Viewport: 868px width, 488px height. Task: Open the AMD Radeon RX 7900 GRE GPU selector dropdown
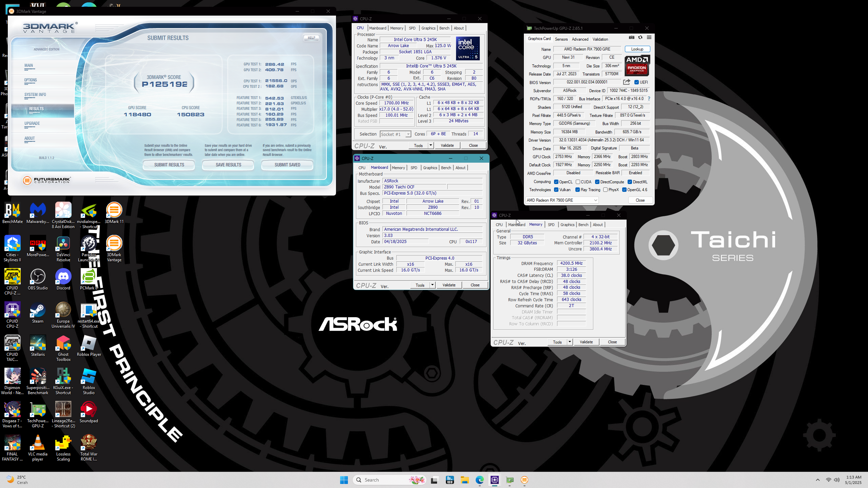[562, 200]
